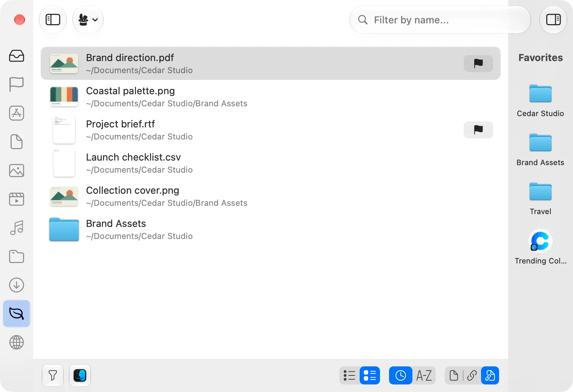The image size is (573, 392).
Task: Select Project brief.rtf file name
Action: coord(120,124)
